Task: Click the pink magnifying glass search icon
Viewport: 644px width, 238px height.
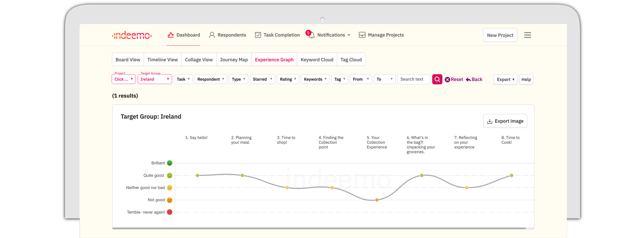Action: (x=437, y=79)
